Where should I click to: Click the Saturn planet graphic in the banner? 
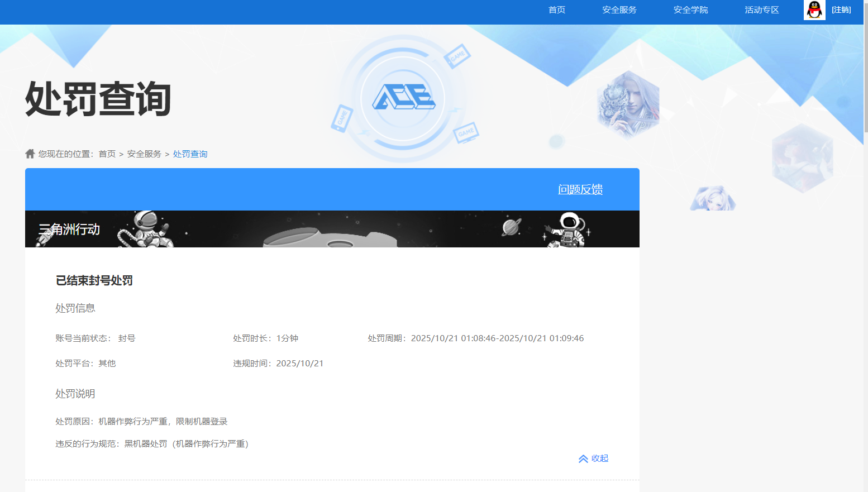510,228
